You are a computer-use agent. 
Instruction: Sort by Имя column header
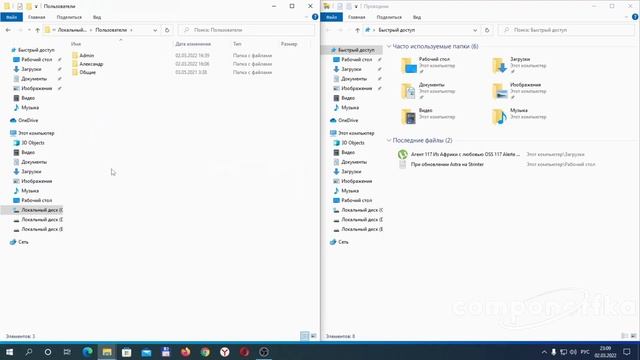tap(76, 44)
